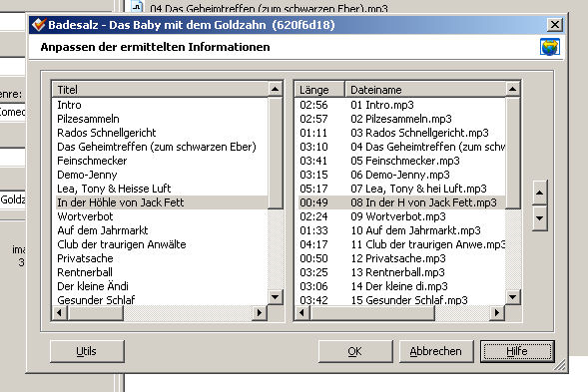The height and width of the screenshot is (392, 588).
Task: Click the Titel list scroll-down arrow
Action: (275, 297)
